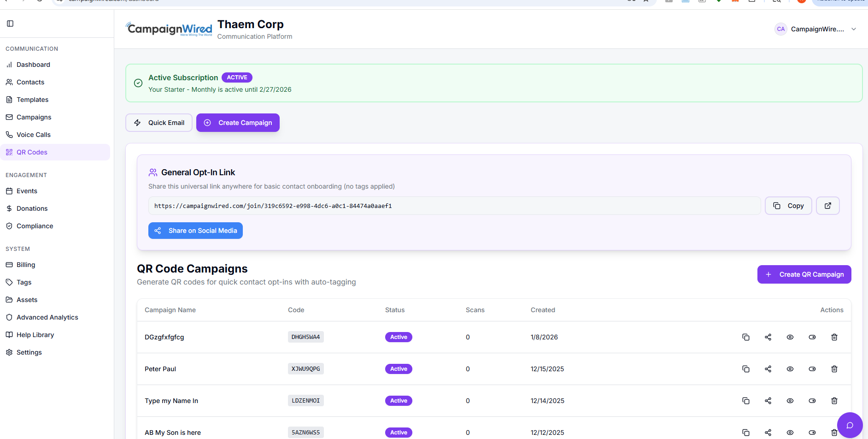The width and height of the screenshot is (868, 439).
Task: Click Share on Social Media button
Action: (x=195, y=231)
